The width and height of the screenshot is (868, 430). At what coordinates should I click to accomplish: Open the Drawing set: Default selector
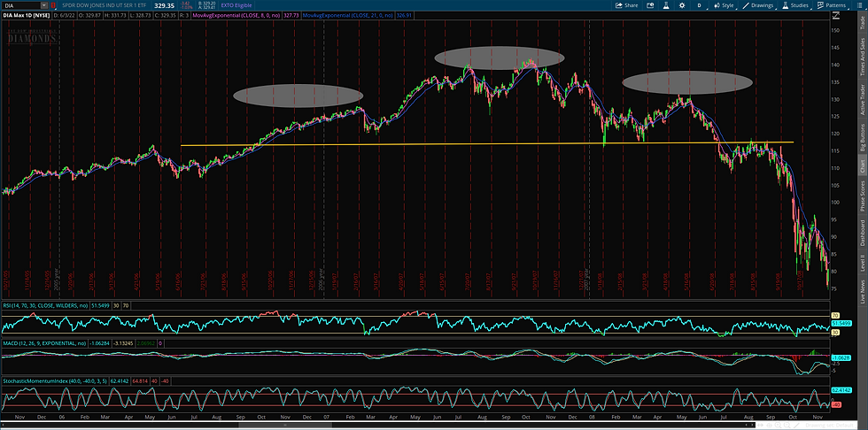click(x=829, y=425)
